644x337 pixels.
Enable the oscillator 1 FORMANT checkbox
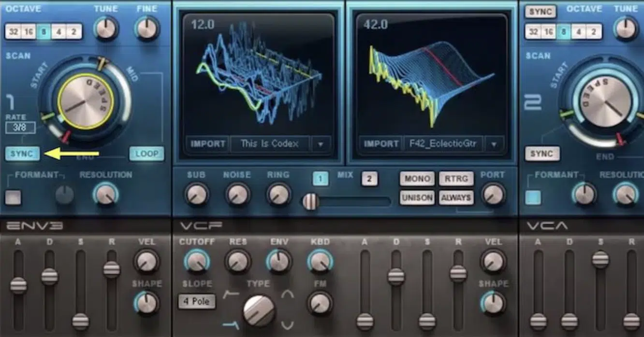click(13, 197)
